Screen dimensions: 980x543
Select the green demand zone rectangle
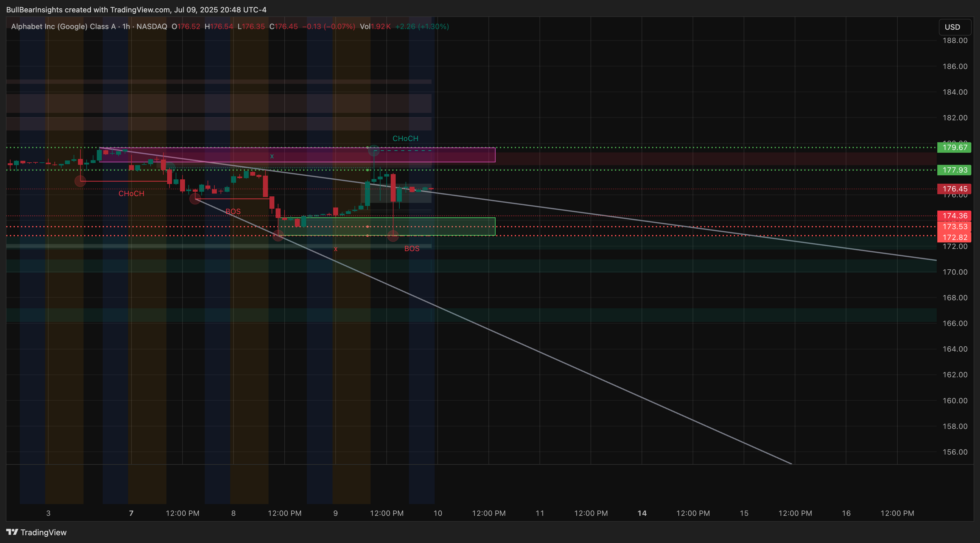386,227
